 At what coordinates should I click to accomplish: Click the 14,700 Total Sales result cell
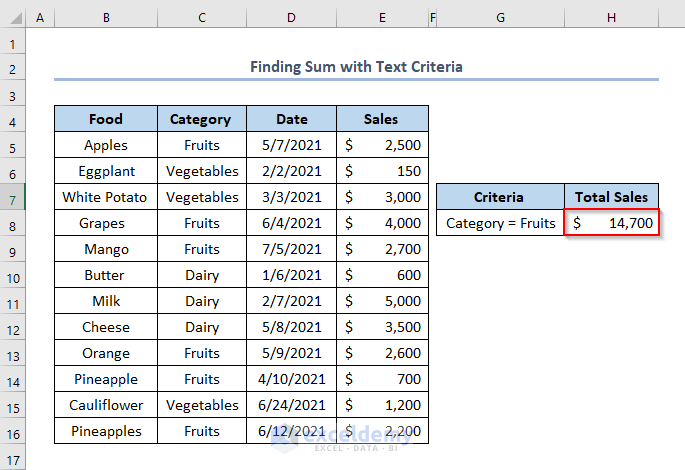(611, 223)
